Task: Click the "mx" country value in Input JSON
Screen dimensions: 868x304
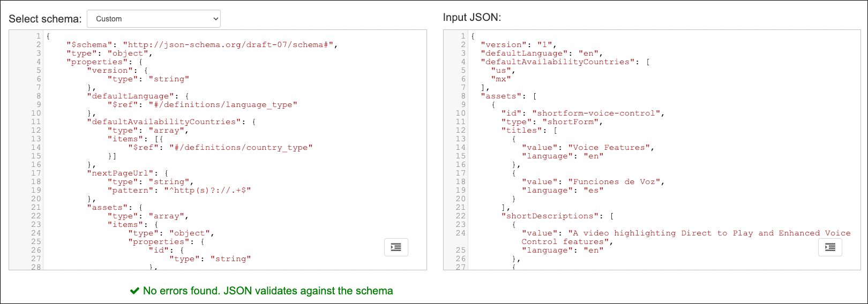Action: pyautogui.click(x=501, y=79)
